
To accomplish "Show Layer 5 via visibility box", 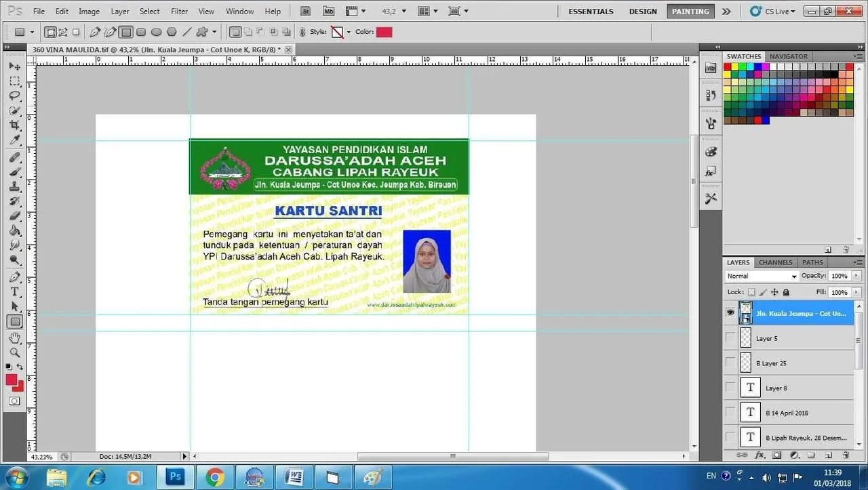I will [x=730, y=338].
